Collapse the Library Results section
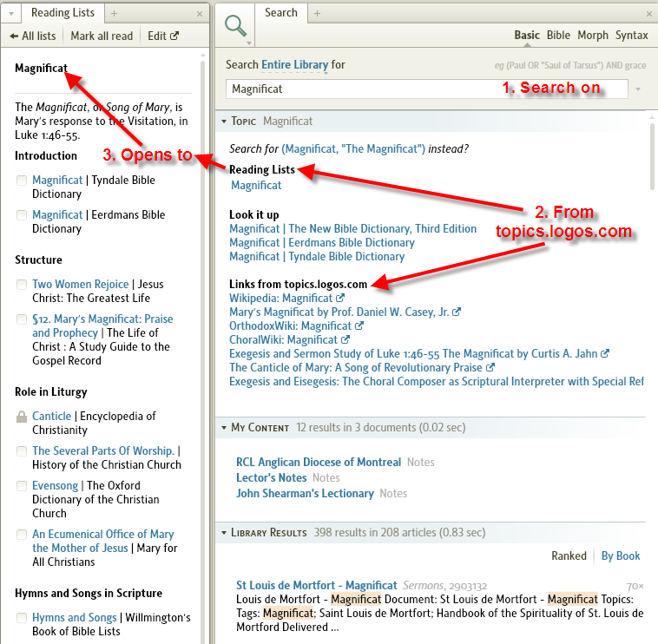Viewport: 658px width, 644px height. (224, 532)
